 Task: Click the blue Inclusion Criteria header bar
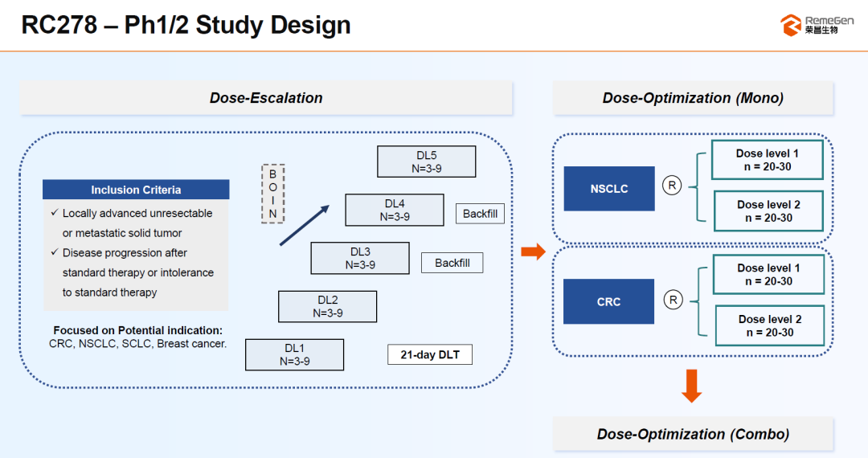(136, 190)
